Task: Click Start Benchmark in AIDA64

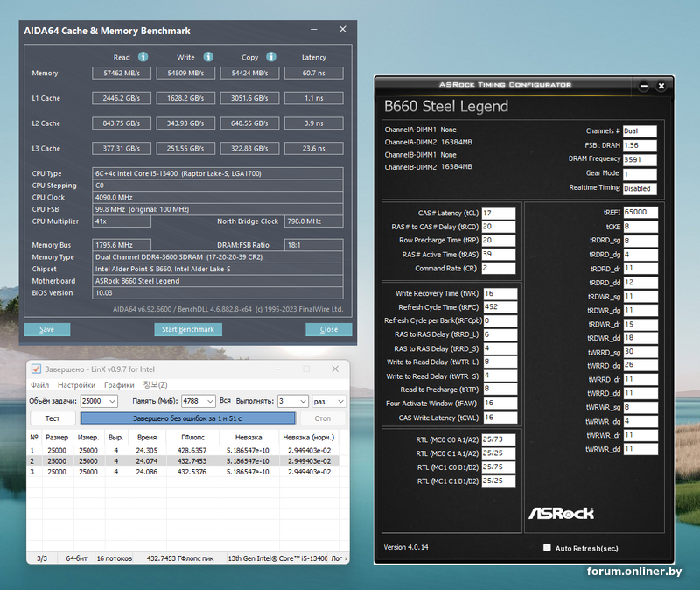Action: click(x=188, y=329)
